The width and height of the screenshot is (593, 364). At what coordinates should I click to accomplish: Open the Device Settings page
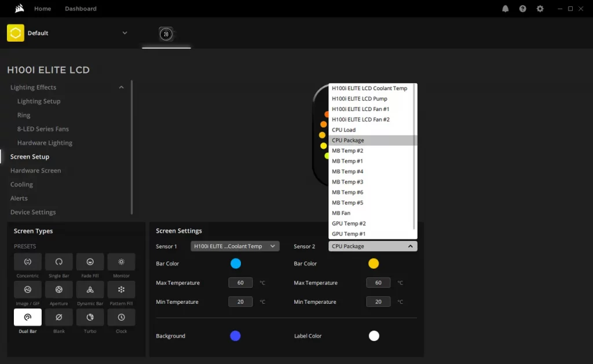[x=33, y=212]
